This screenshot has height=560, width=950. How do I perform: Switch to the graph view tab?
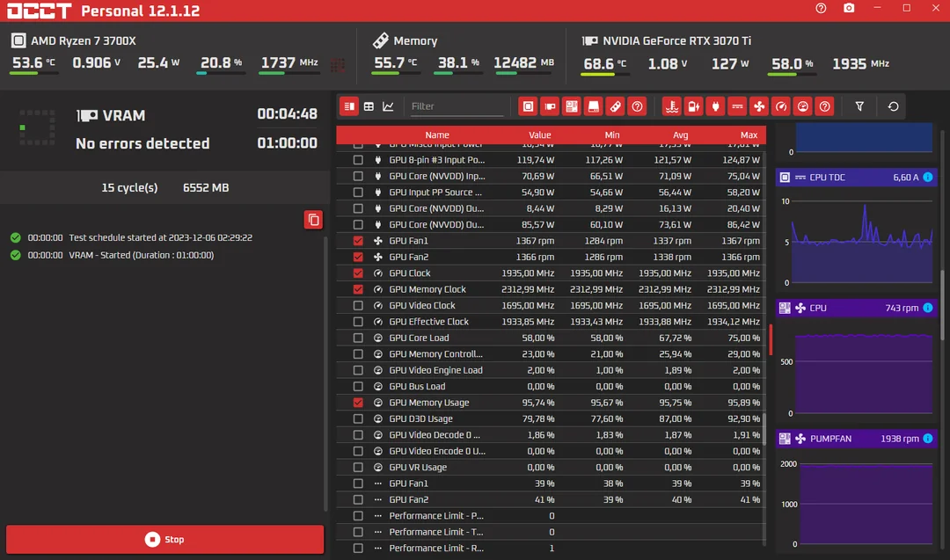388,106
